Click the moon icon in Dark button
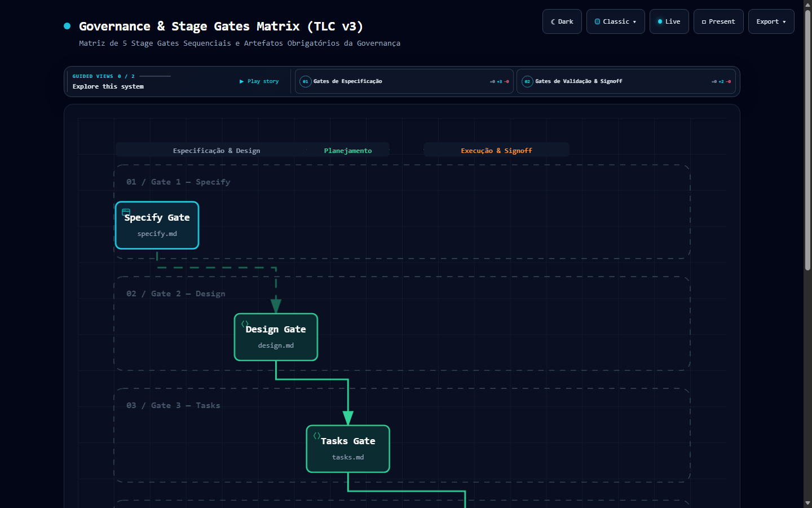Screen dimensions: 812x508 (x=553, y=21)
